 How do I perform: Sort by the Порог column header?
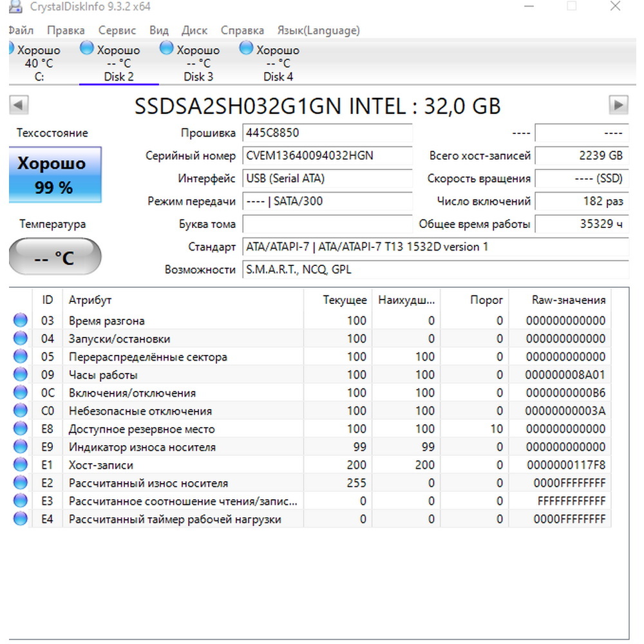point(475,300)
